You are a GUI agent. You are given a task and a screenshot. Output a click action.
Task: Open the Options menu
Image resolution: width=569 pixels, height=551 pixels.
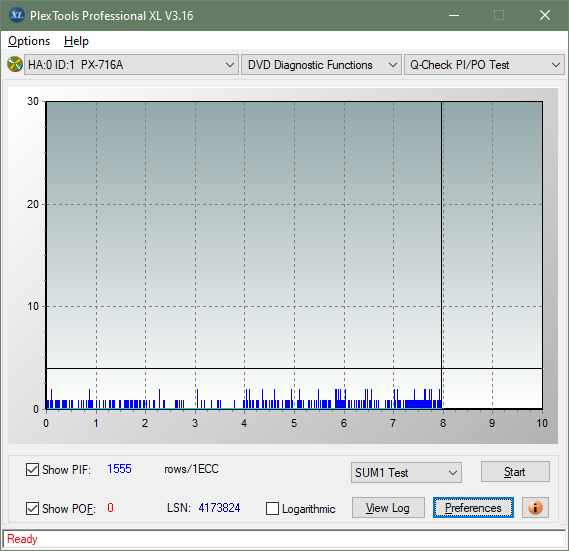pos(29,41)
